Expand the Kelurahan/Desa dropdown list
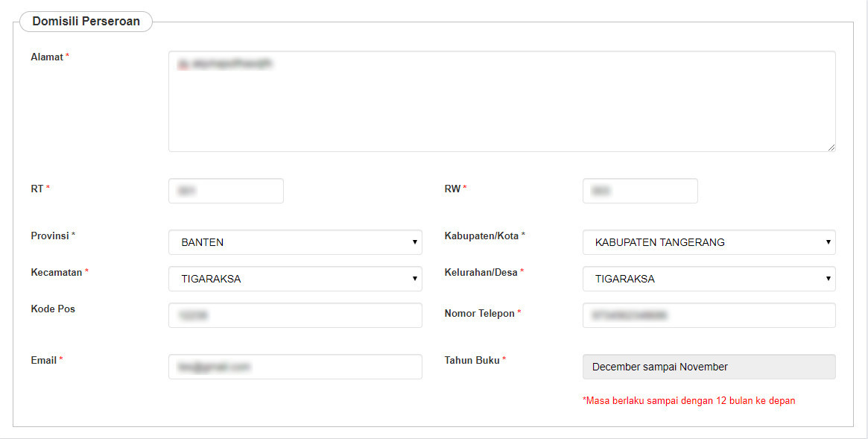This screenshot has width=868, height=439. click(x=709, y=279)
